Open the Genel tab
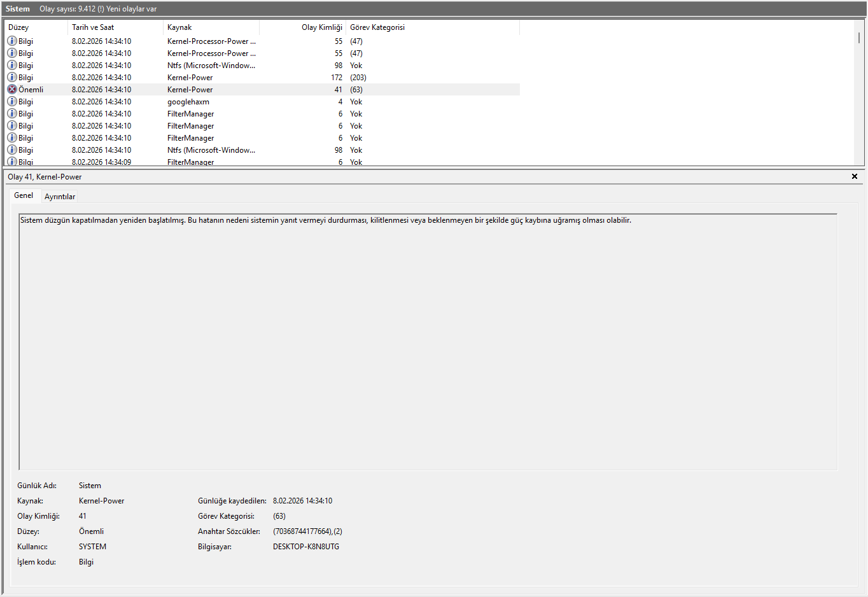The width and height of the screenshot is (868, 597). coord(24,195)
